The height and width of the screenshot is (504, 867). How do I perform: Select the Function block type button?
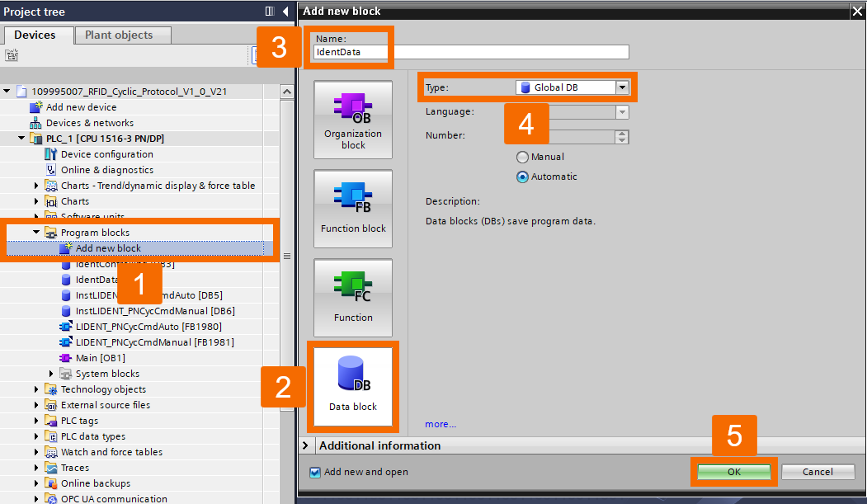[x=353, y=209]
